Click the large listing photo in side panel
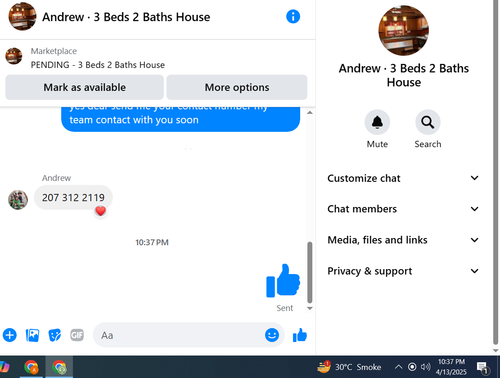 [404, 30]
